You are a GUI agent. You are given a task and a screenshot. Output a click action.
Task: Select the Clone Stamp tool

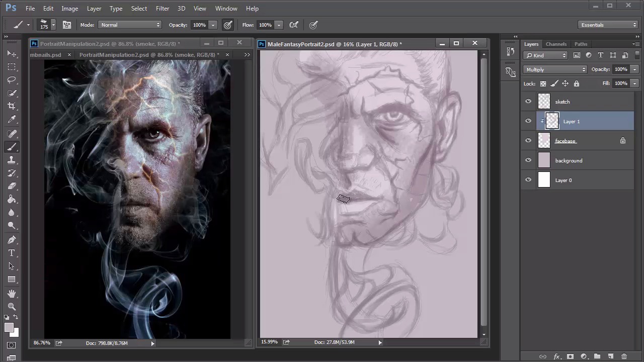click(12, 160)
